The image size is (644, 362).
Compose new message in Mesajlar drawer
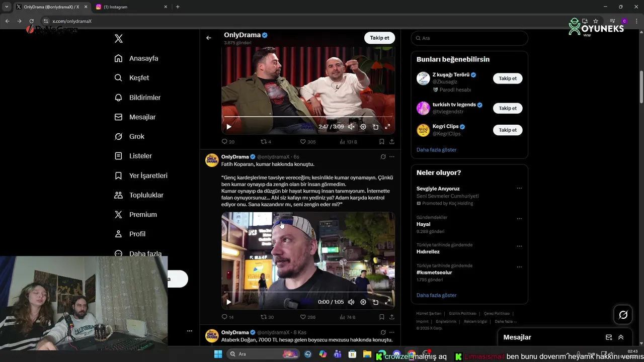(x=609, y=337)
